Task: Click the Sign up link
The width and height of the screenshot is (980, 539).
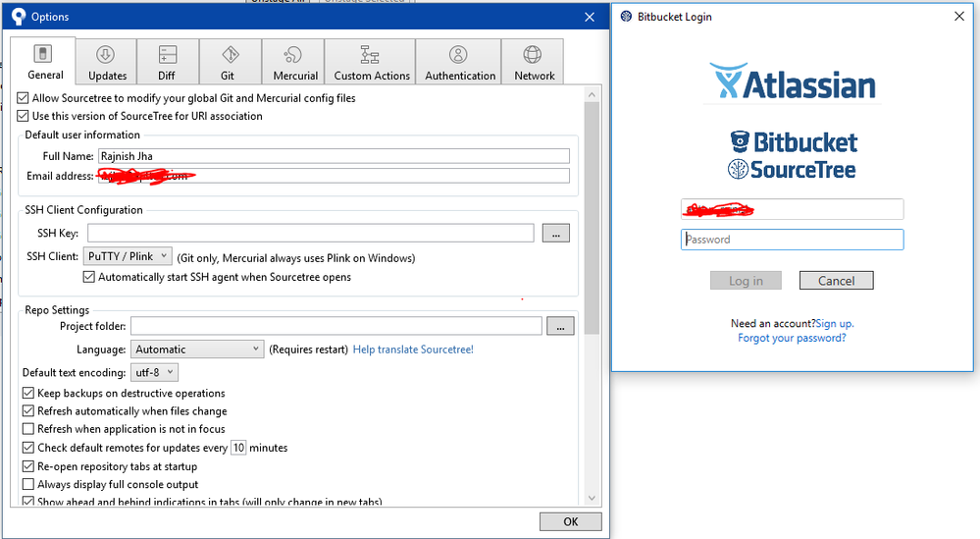Action: [835, 323]
